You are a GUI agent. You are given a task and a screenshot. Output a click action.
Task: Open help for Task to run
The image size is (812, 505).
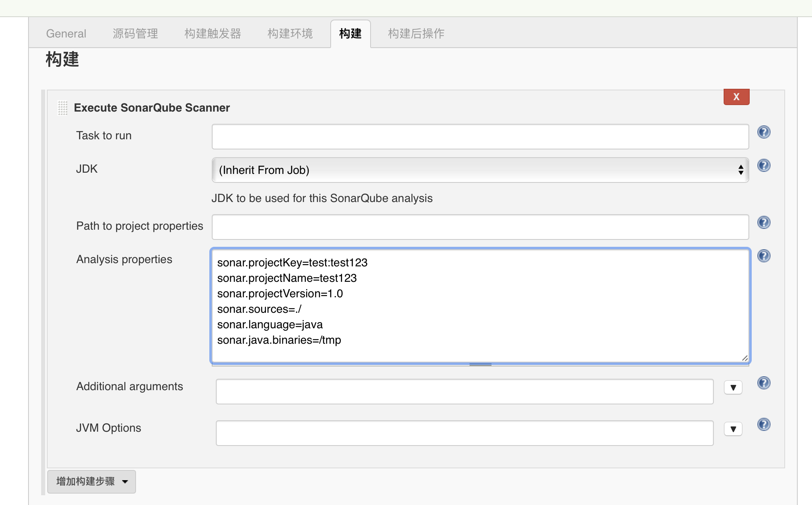coord(764,132)
